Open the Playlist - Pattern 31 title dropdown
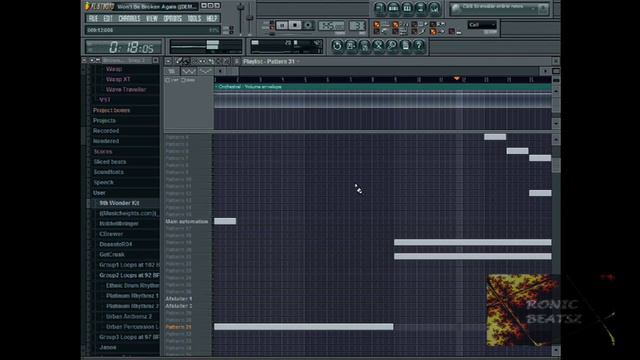This screenshot has width=640, height=360. (x=271, y=61)
